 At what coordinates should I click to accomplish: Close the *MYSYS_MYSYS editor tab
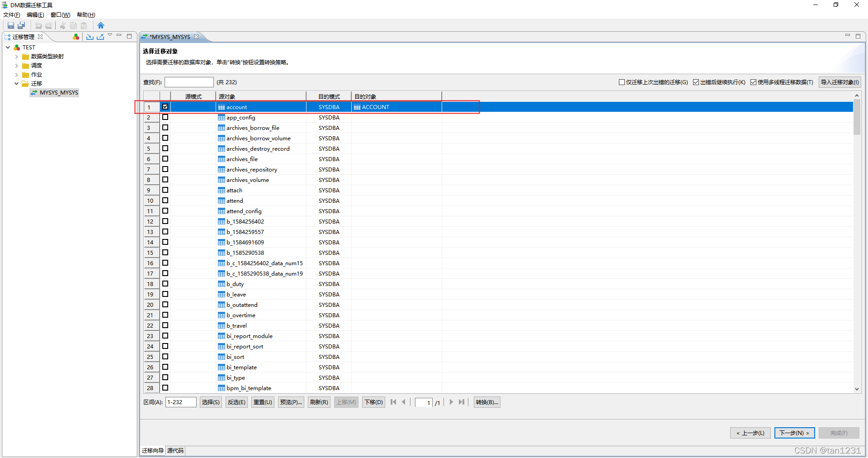(196, 37)
